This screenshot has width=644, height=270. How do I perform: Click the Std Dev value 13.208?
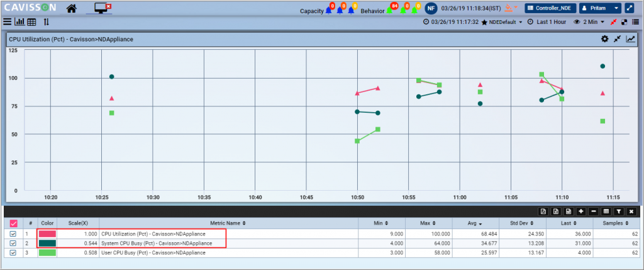(535, 244)
